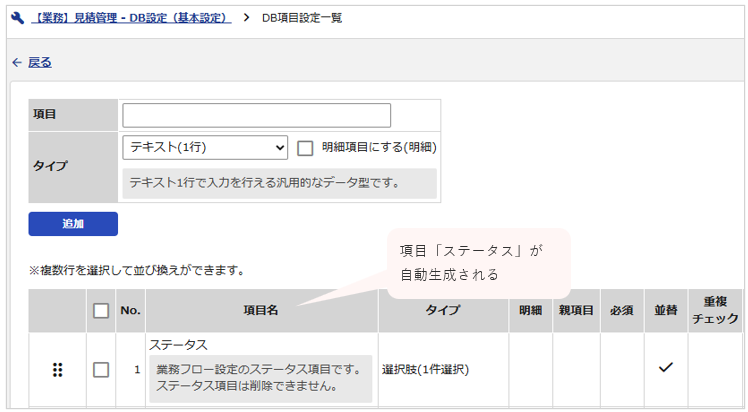Toggle the select-all checkbox in table header
The width and height of the screenshot is (748, 412).
pos(101,311)
